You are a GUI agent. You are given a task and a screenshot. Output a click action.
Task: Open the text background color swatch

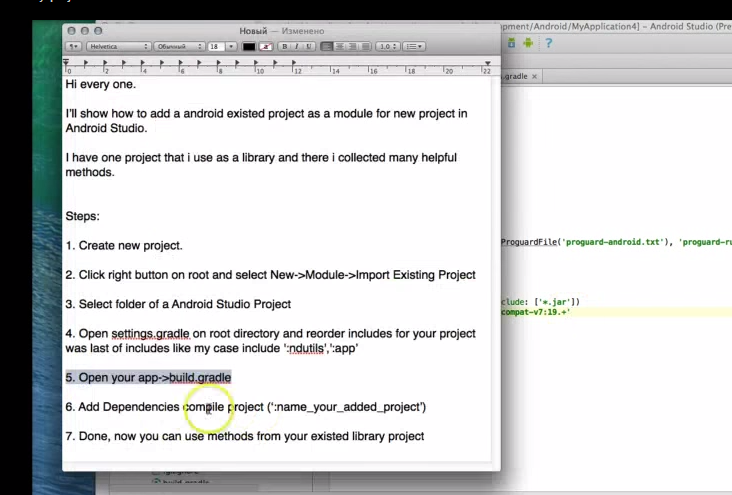(266, 47)
